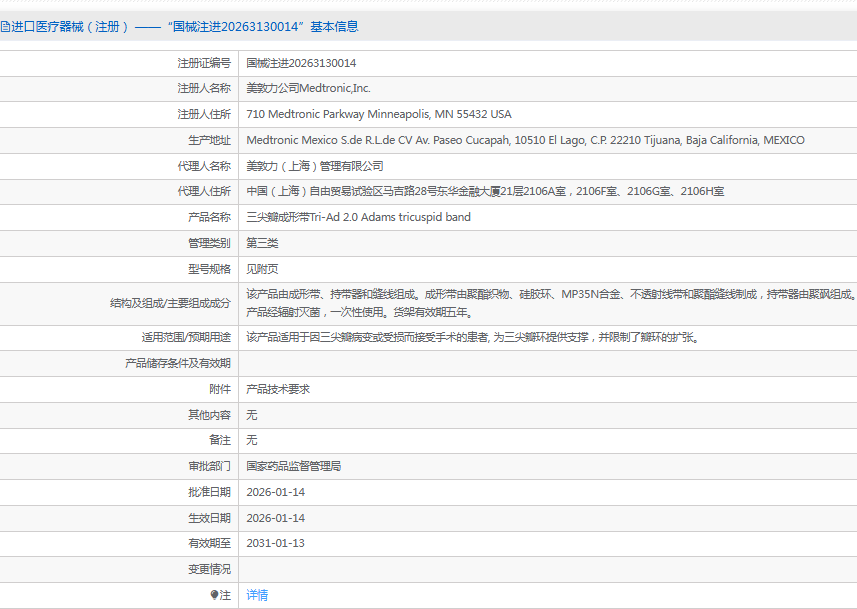This screenshot has height=609, width=857.
Task: Select management class value 第三类
Action: [x=262, y=243]
